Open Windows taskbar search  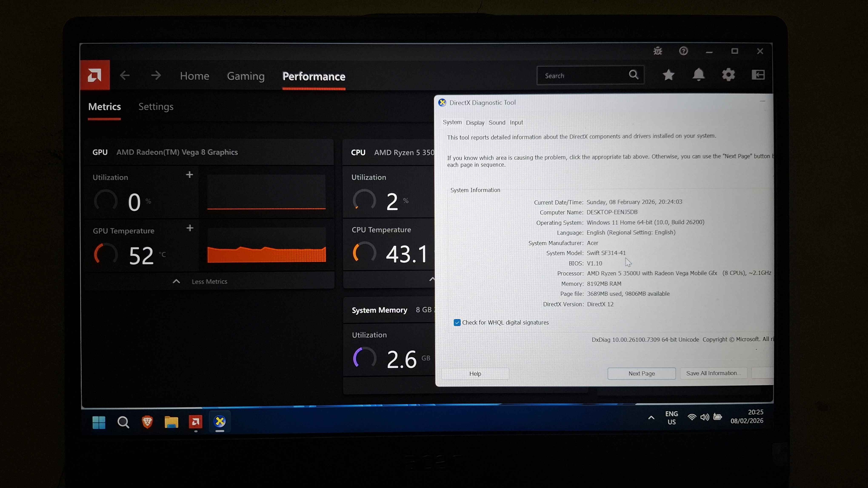pos(123,422)
